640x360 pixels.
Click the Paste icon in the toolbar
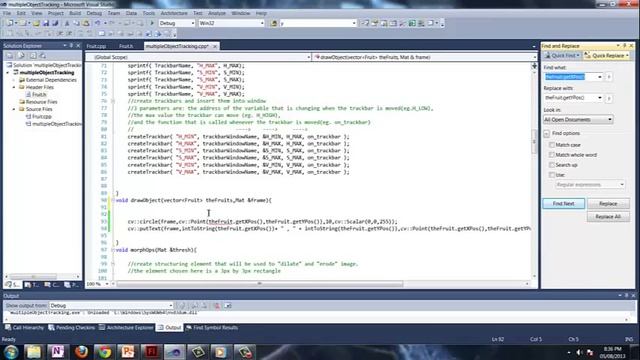point(86,23)
